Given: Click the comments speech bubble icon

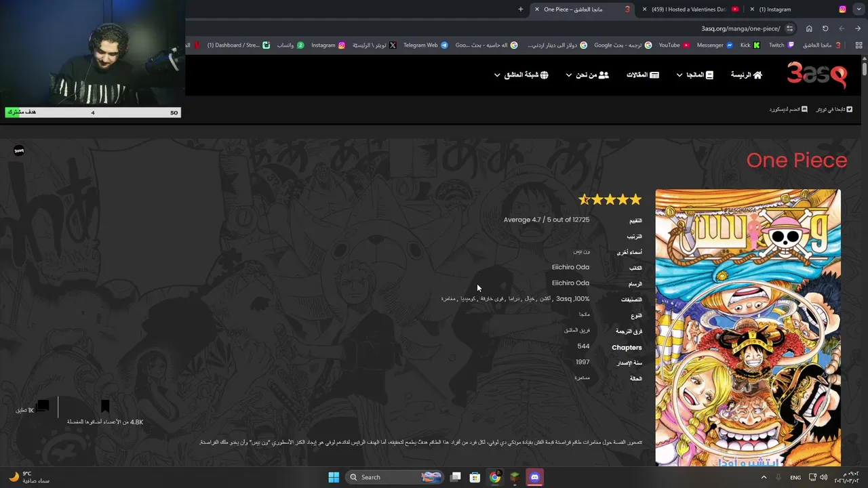Looking at the screenshot, I should [x=43, y=406].
